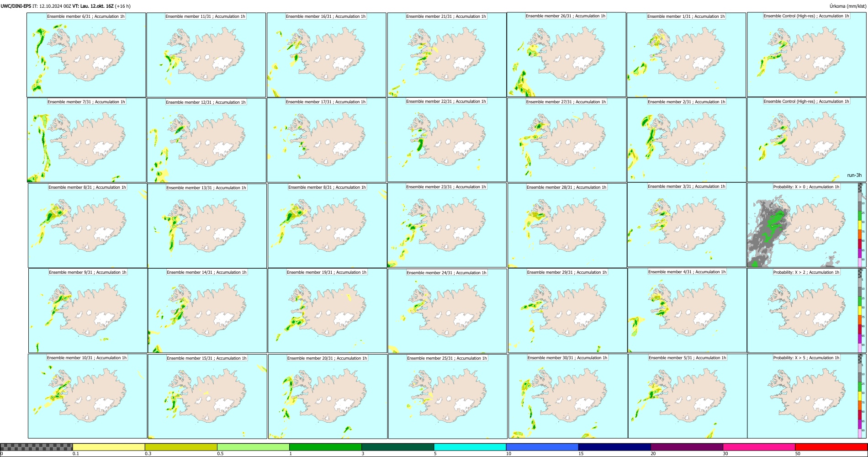Click the Ensemble member 28/31 map
This screenshot has height=457, width=868.
click(567, 225)
